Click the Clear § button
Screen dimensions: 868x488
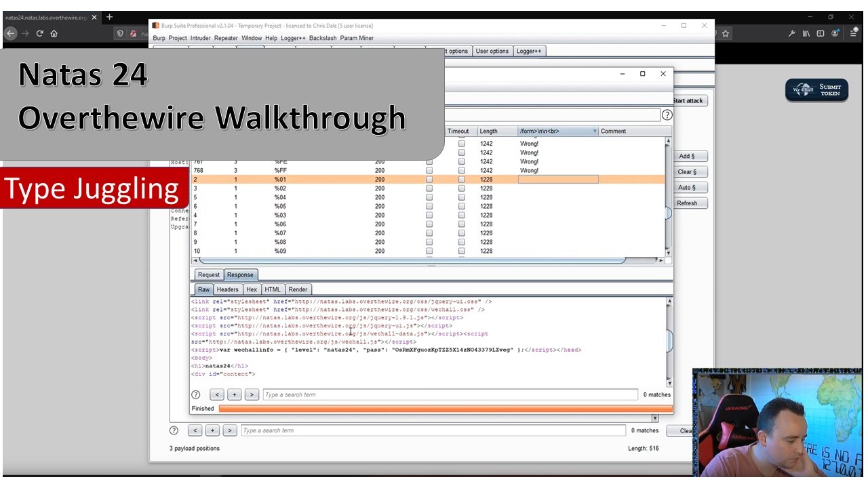(687, 171)
